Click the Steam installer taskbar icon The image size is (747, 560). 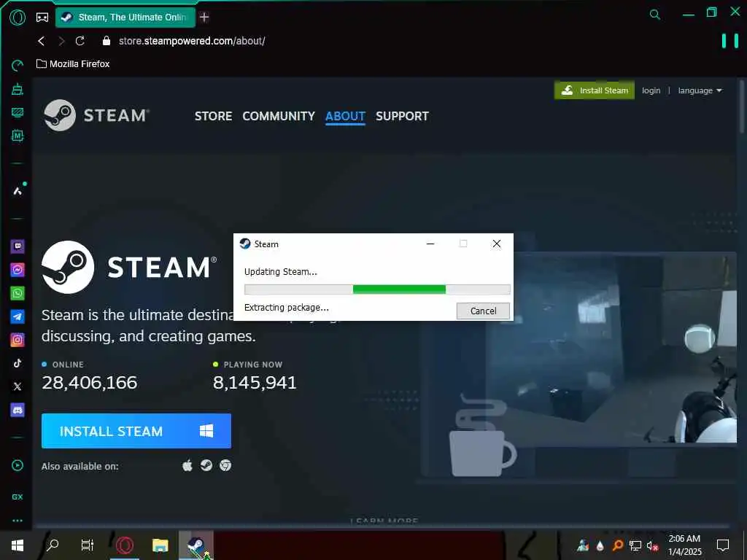tap(196, 545)
